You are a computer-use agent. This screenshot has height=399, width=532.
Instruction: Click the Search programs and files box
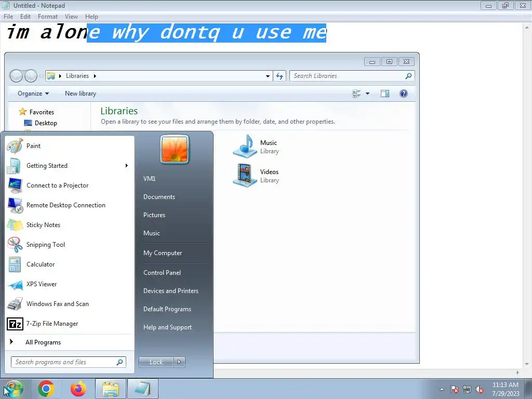pos(68,362)
